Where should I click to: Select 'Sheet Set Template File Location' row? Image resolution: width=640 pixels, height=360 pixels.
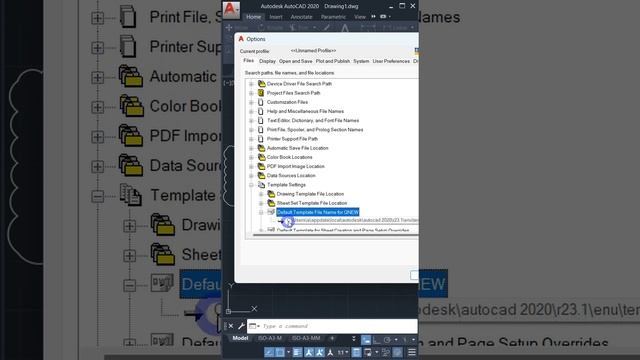click(x=312, y=203)
